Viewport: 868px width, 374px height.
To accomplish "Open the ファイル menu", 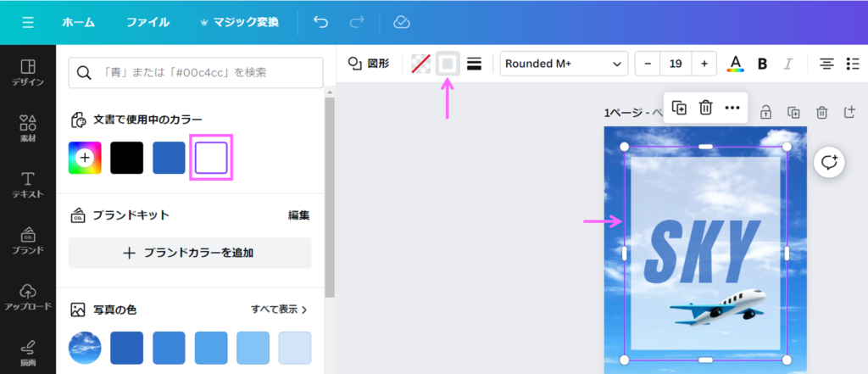I will click(x=147, y=22).
